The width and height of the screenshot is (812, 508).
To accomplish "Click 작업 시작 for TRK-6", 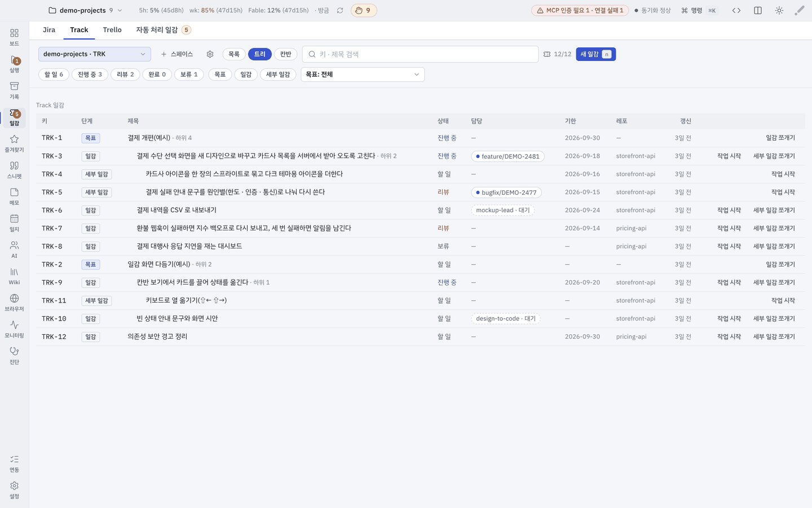I will click(x=729, y=210).
